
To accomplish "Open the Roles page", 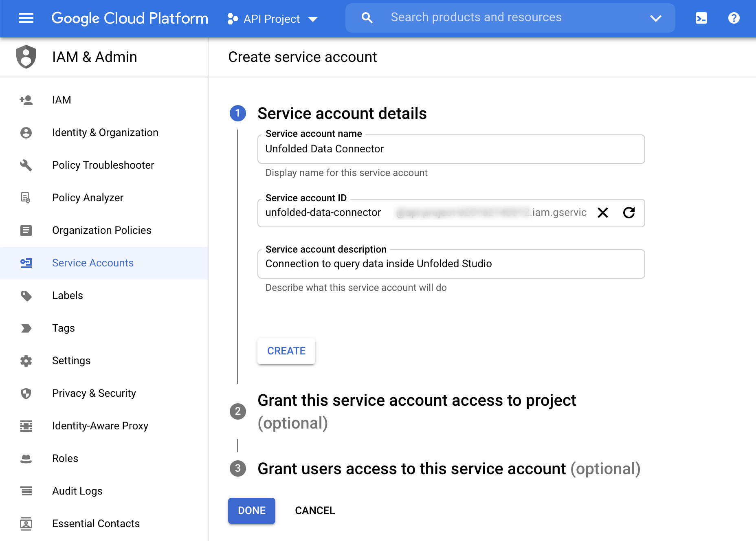I will coord(104,458).
